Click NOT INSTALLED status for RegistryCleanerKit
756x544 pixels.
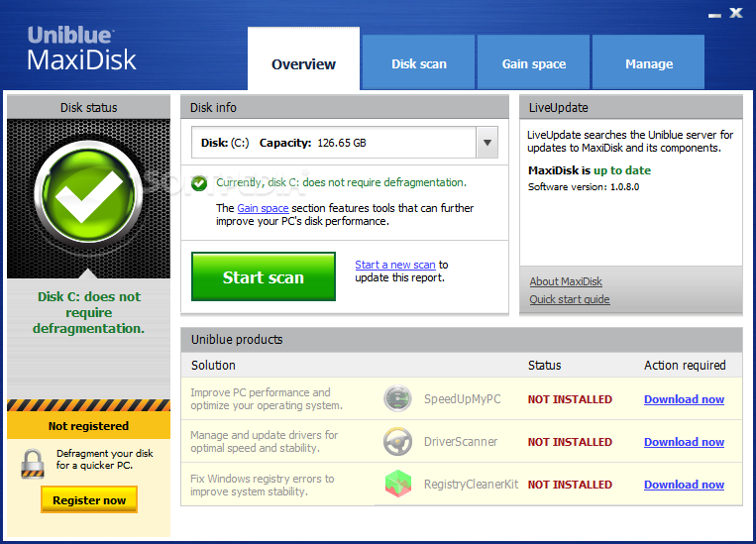point(570,485)
